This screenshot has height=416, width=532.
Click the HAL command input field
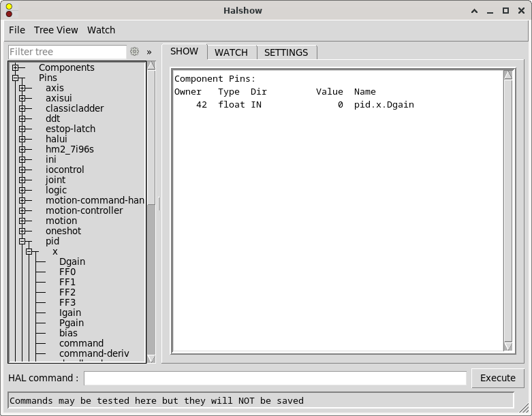coord(275,378)
